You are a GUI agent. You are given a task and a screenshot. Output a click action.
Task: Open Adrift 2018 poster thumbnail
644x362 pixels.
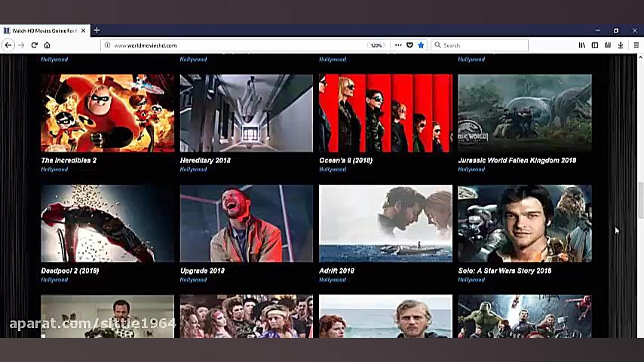point(385,223)
